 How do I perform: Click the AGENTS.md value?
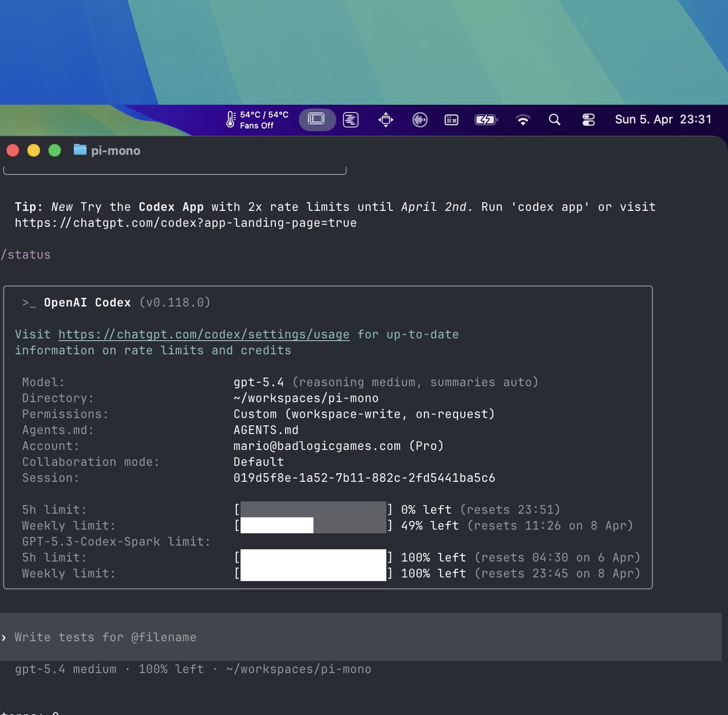(266, 430)
